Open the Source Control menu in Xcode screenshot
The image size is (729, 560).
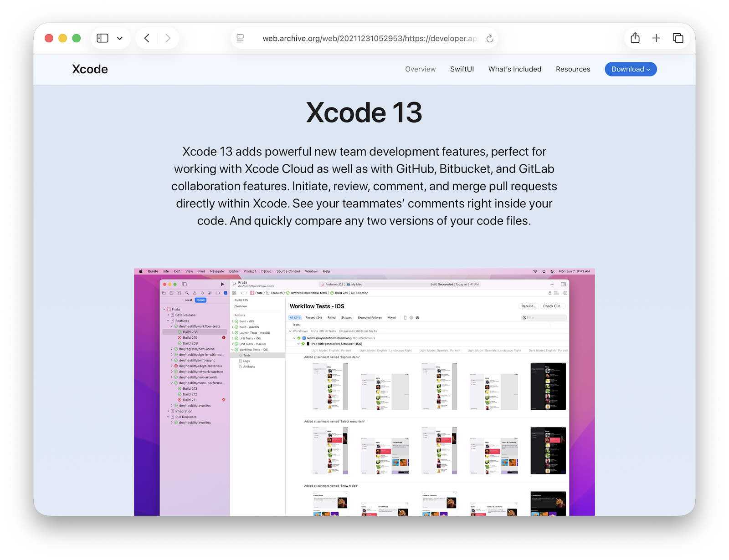pos(288,271)
